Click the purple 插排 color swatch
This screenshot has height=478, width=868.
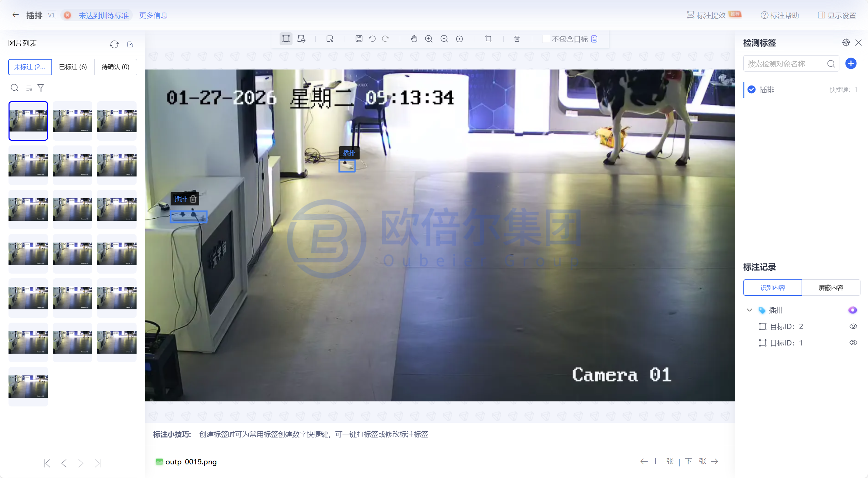click(852, 310)
